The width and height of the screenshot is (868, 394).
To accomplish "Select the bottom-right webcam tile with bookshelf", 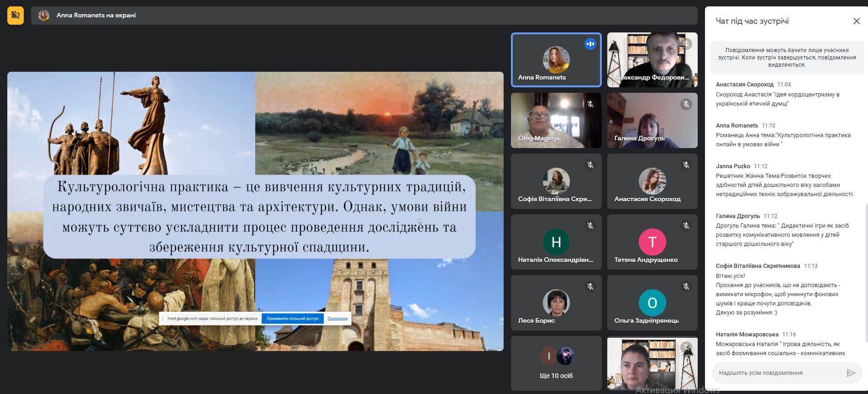I will 652,363.
